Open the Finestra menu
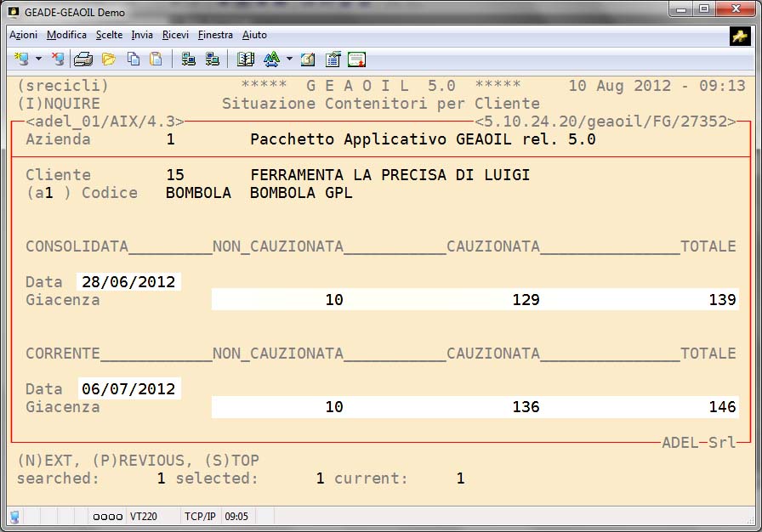762x532 pixels. 215,35
